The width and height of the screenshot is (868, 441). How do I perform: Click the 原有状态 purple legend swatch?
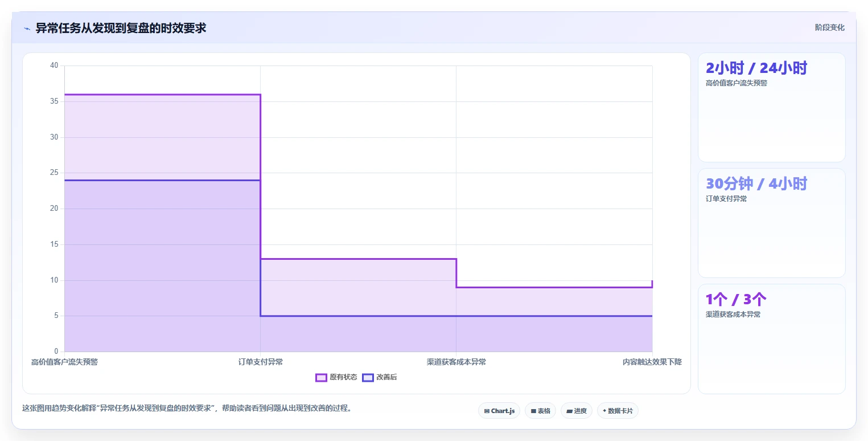point(321,377)
